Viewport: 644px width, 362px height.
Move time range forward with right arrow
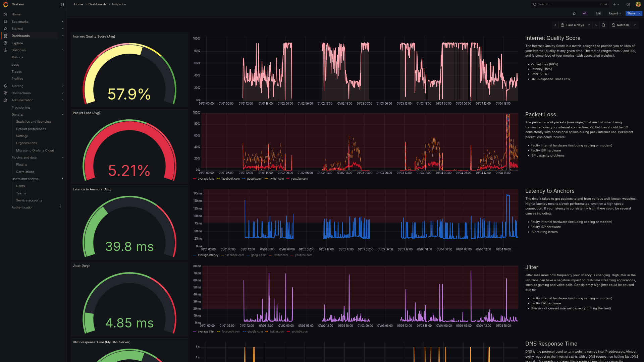596,25
